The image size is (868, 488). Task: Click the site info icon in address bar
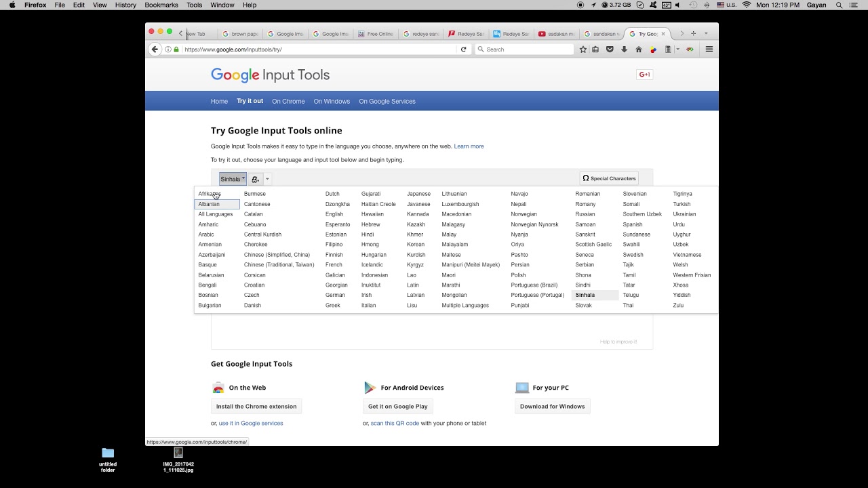[168, 49]
